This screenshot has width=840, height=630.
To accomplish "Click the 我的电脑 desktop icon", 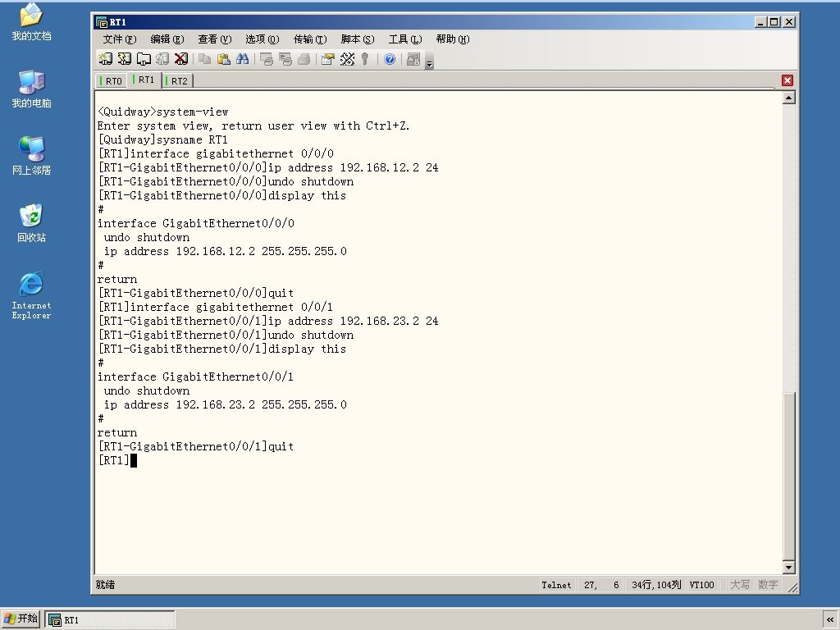I will (x=32, y=89).
